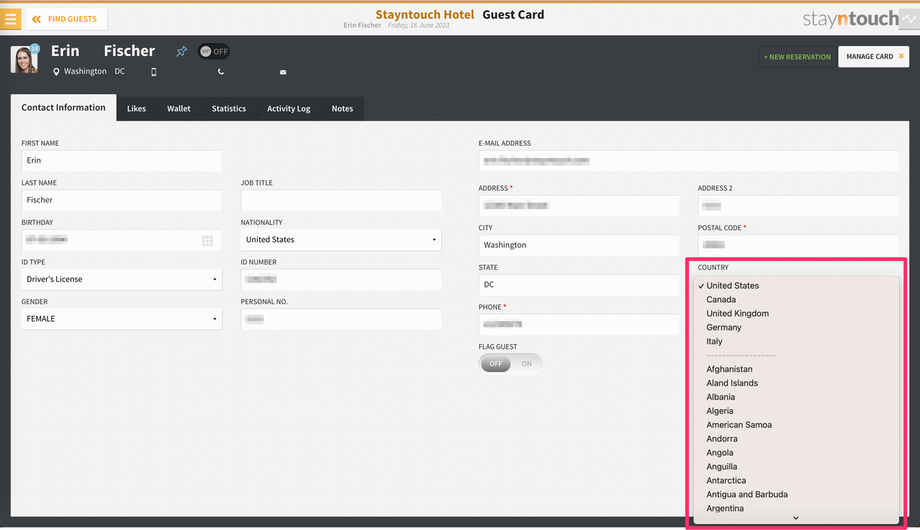Select Italy in country list

click(796, 341)
